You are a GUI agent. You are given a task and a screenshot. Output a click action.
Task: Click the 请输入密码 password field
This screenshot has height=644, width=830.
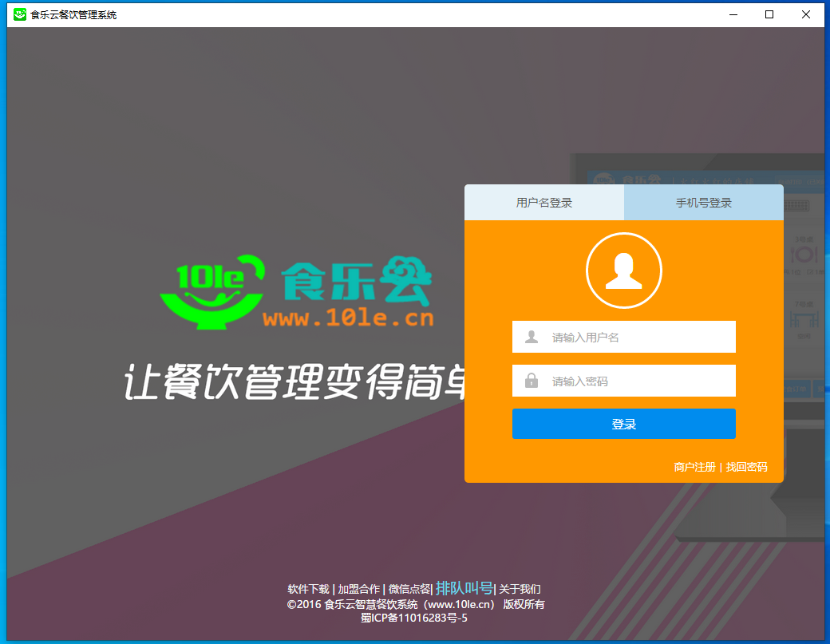pos(624,381)
